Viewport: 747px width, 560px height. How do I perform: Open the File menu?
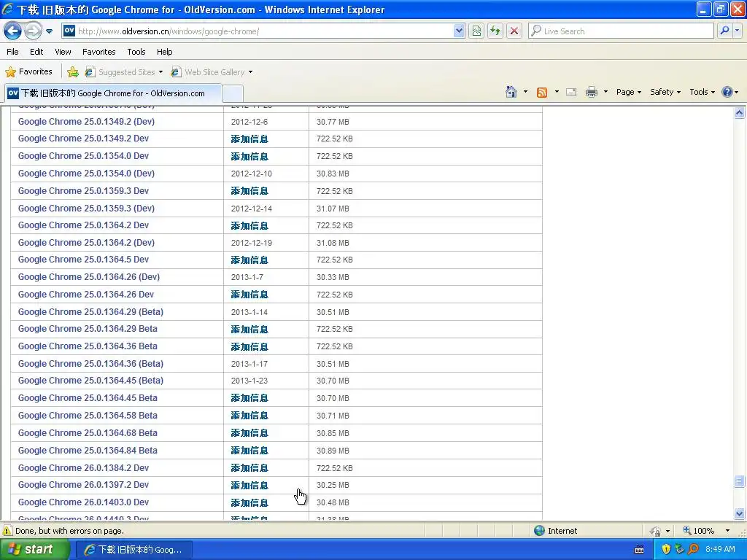(13, 52)
